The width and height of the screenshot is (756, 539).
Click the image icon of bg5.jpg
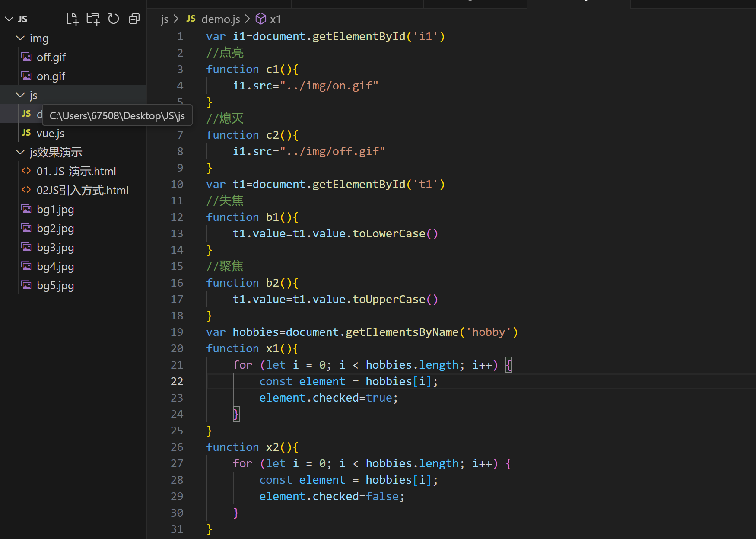click(26, 285)
